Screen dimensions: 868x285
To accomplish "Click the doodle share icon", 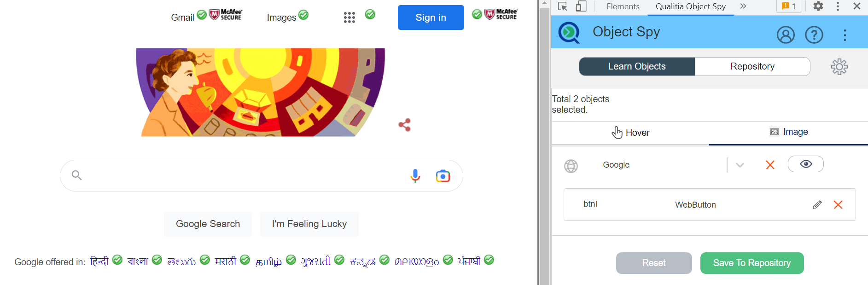I will pyautogui.click(x=405, y=125).
